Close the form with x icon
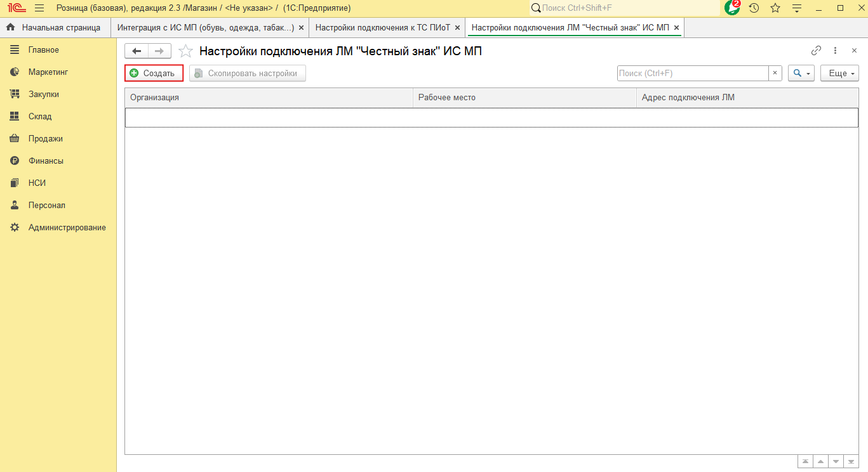The image size is (868, 472). pyautogui.click(x=854, y=51)
